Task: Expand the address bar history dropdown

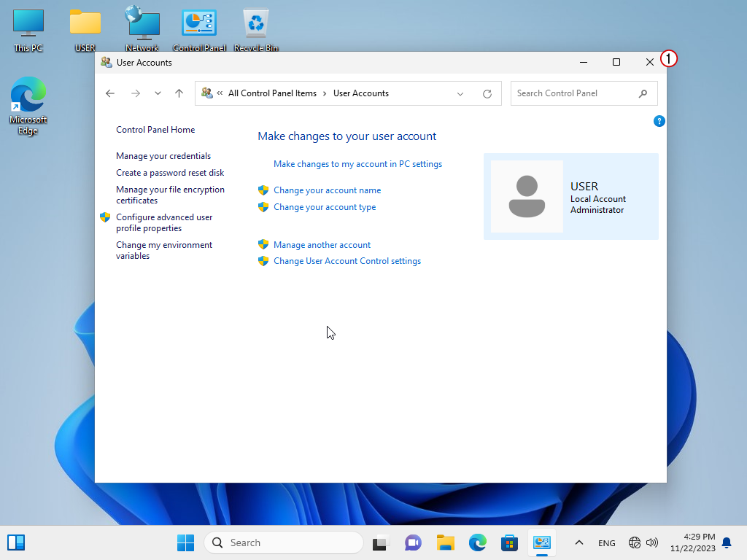Action: tap(460, 93)
